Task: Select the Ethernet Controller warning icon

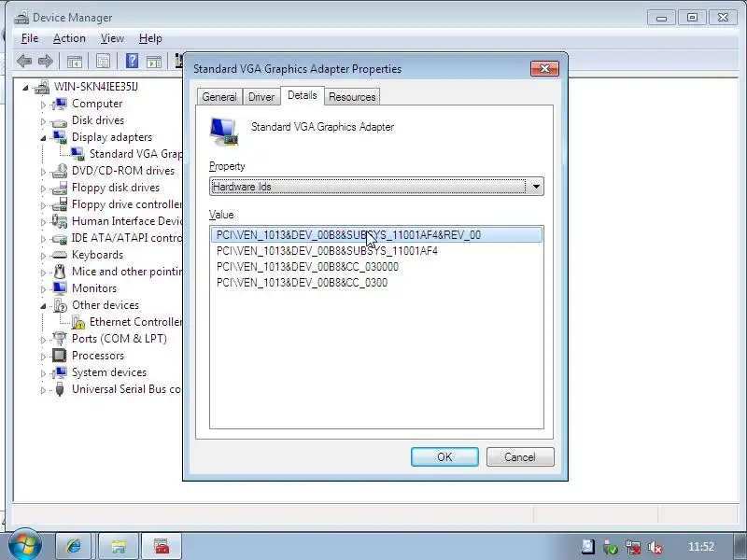Action: (x=78, y=322)
